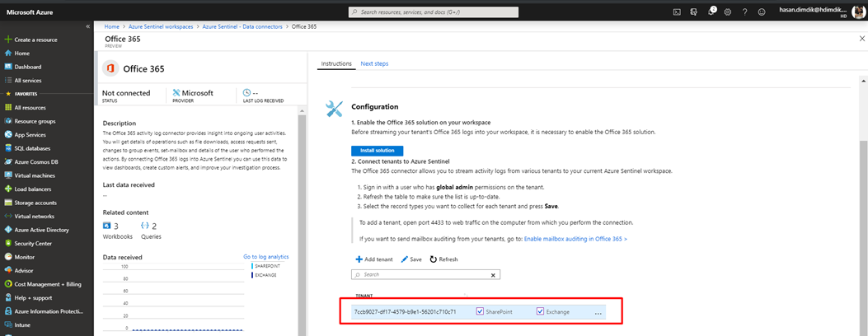The image size is (868, 336).
Task: Open SQL databases in the sidebar
Action: [32, 148]
